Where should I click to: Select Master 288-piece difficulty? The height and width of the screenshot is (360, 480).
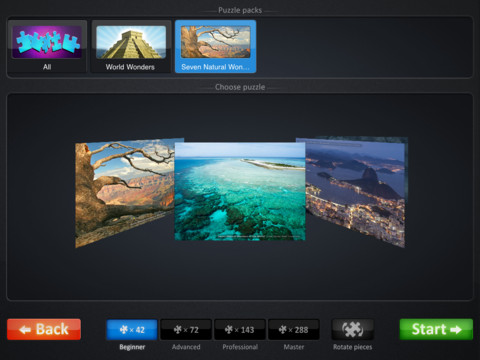pyautogui.click(x=294, y=330)
